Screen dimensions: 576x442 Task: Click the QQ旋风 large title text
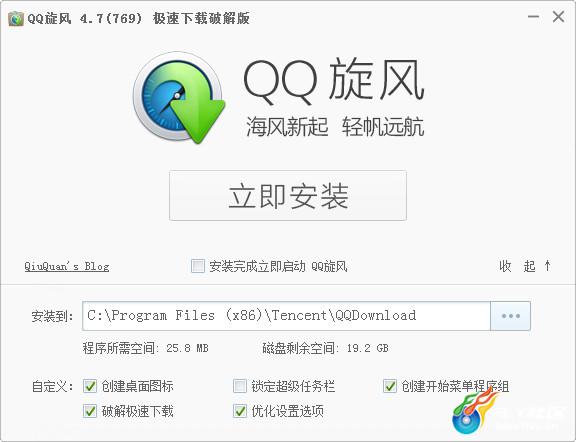click(334, 82)
